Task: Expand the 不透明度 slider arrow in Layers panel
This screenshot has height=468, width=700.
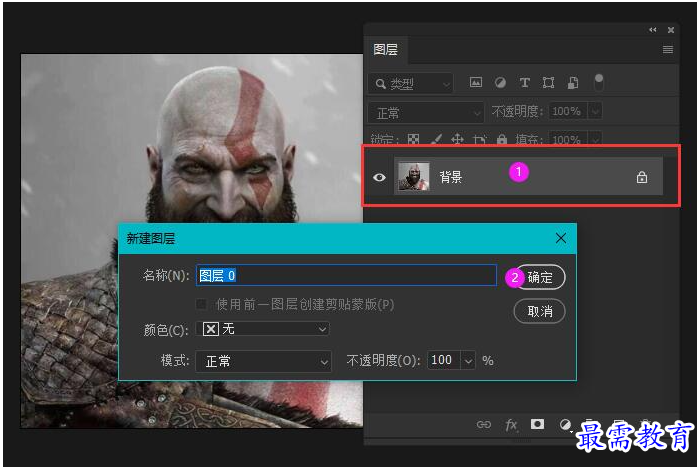Action: point(595,111)
